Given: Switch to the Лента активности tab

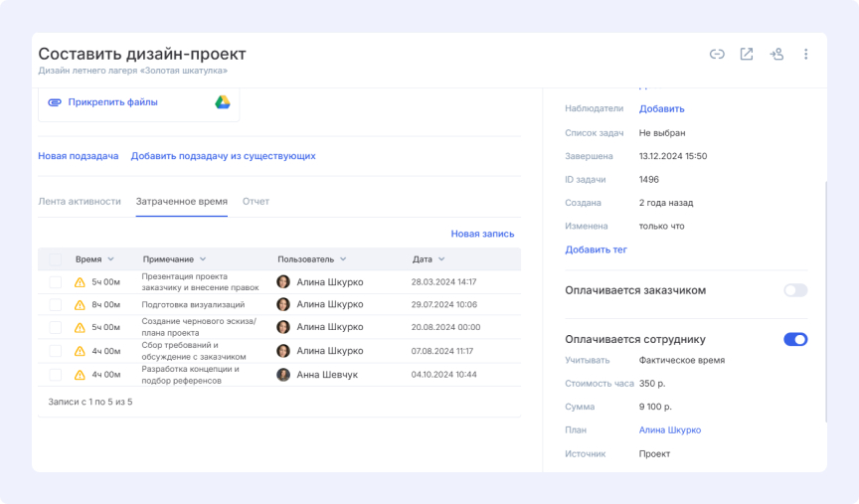Looking at the screenshot, I should coord(80,202).
